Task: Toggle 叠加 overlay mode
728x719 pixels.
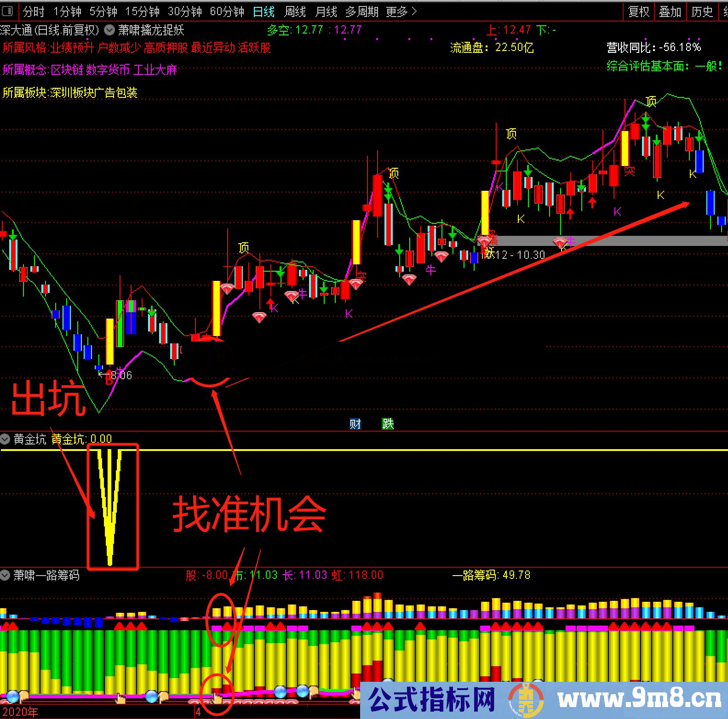Action: [x=670, y=11]
